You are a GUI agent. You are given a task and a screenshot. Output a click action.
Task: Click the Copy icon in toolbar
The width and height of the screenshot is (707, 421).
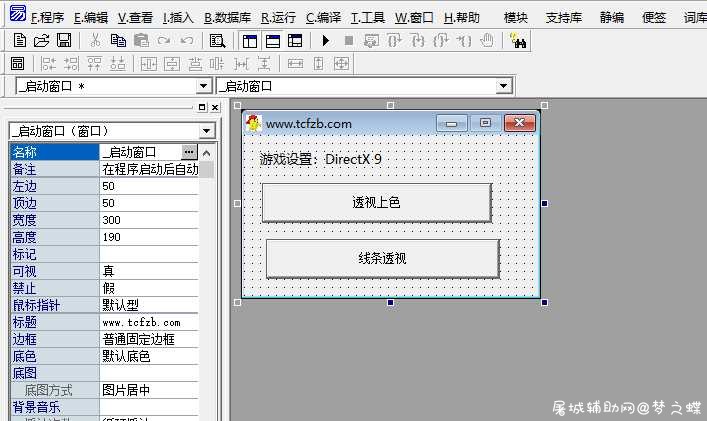[118, 41]
